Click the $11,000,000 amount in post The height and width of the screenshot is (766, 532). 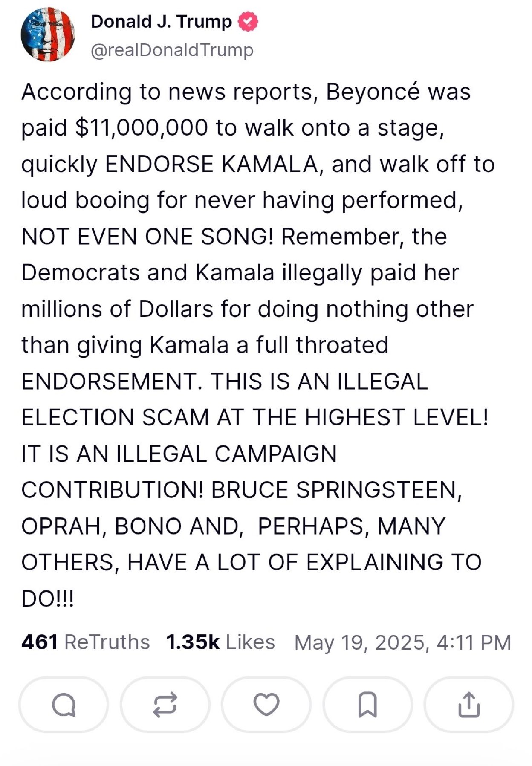coord(142,128)
